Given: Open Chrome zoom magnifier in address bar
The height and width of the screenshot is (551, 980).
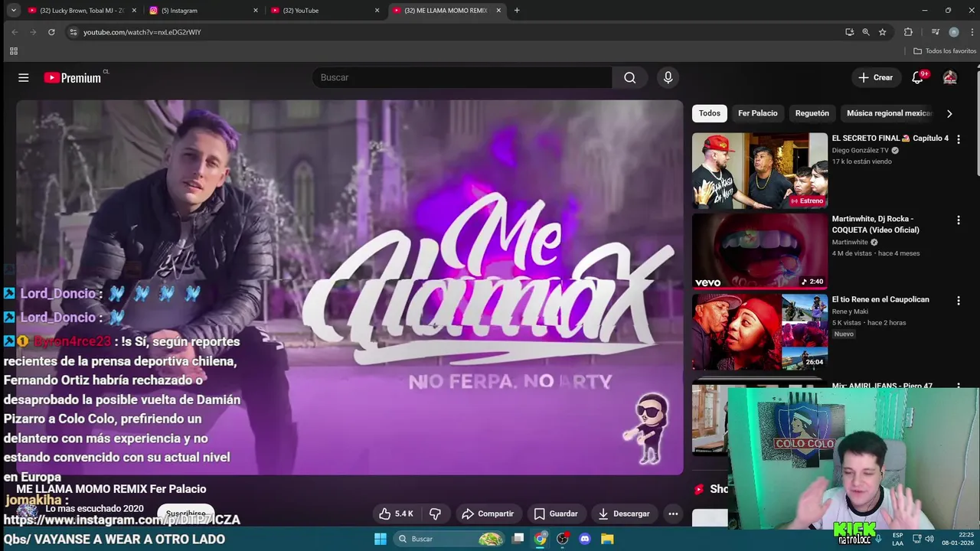Looking at the screenshot, I should [866, 32].
